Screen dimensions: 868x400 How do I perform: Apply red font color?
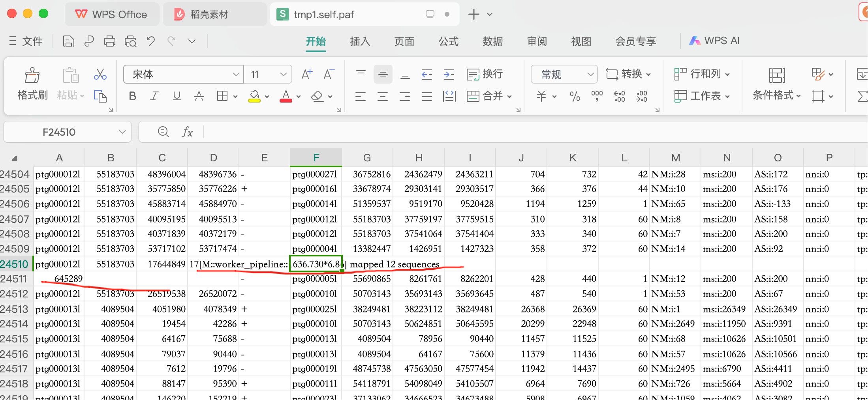pos(286,96)
